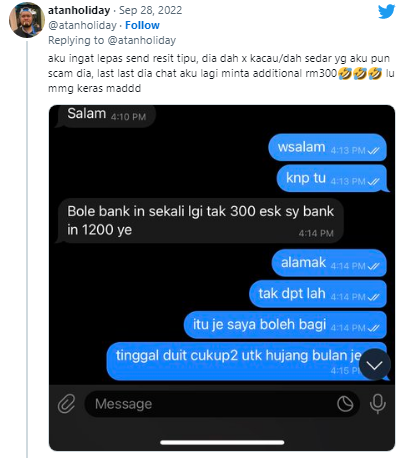Click the 'itu je saya boleh bagi' bubble

285,325
